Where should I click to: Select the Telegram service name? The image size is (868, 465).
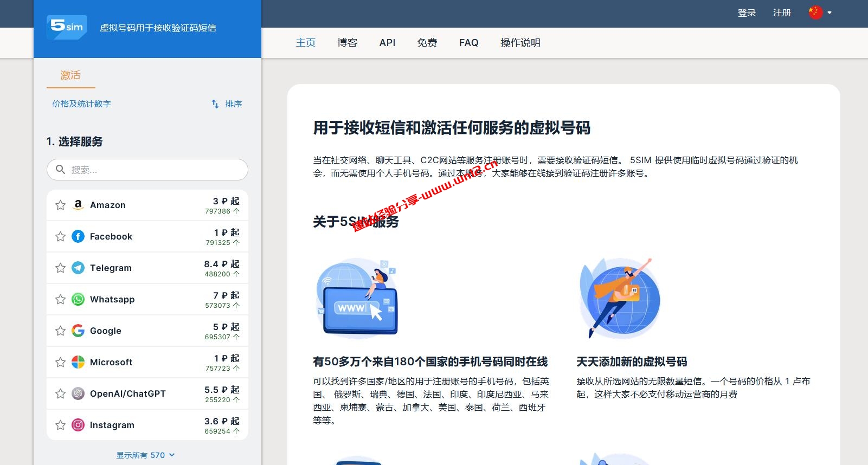[111, 268]
